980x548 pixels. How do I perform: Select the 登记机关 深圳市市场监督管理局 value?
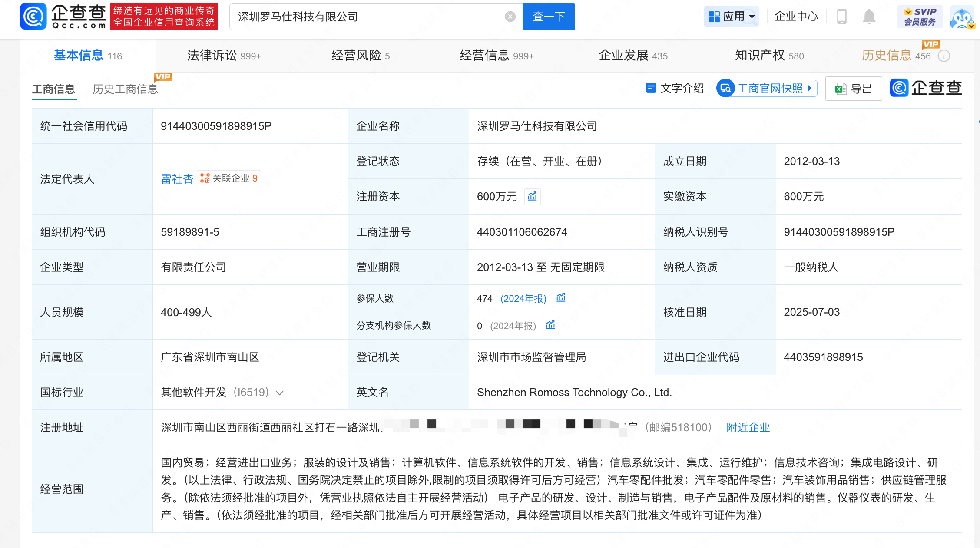point(531,357)
